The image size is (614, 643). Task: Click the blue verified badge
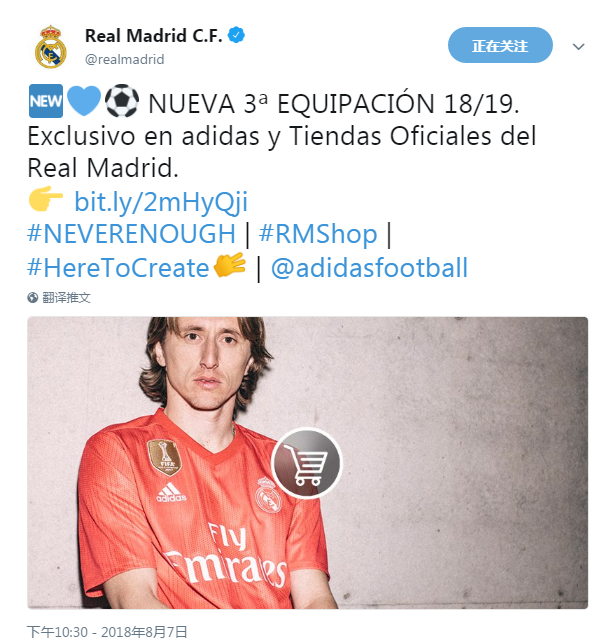(236, 35)
